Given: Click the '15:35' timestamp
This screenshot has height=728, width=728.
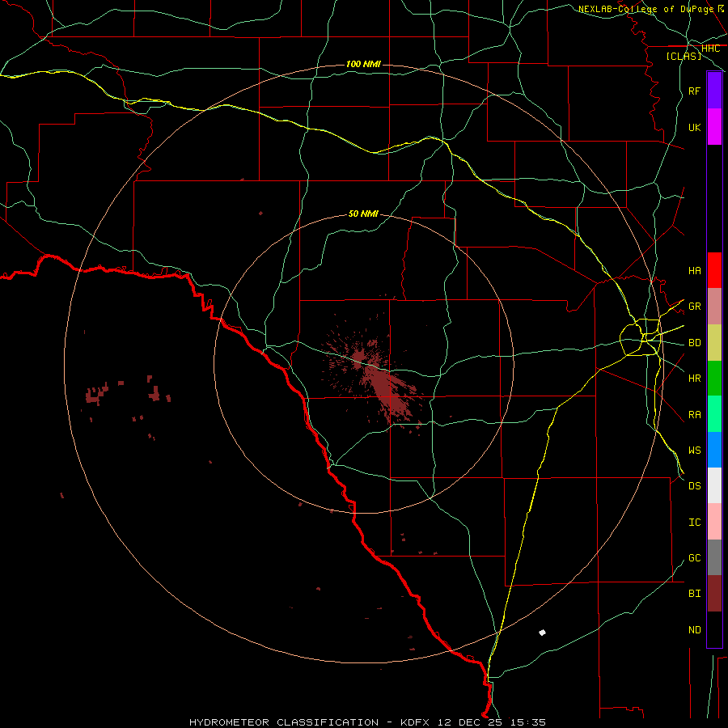Looking at the screenshot, I should pyautogui.click(x=527, y=722).
